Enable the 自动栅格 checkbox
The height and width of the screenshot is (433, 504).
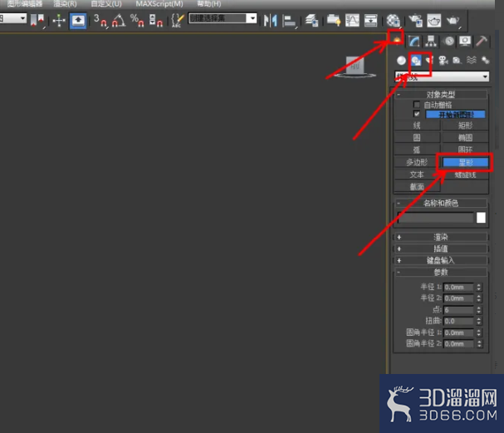(417, 105)
